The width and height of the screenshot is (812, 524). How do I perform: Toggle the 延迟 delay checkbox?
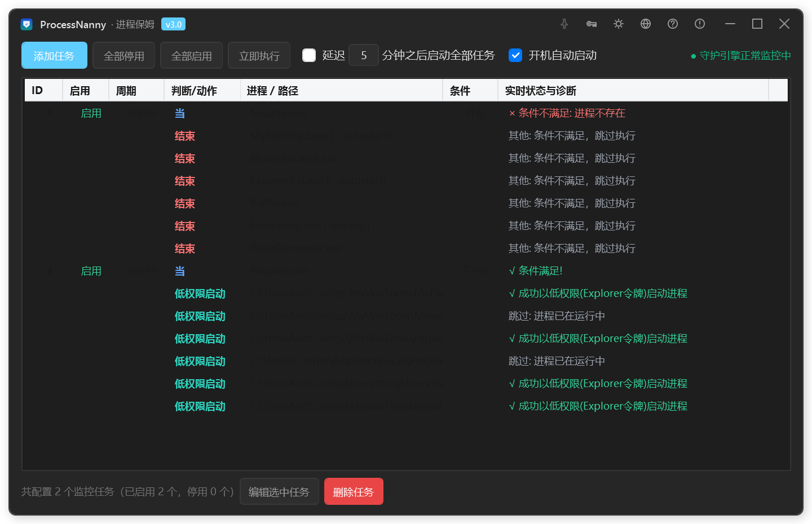[x=309, y=55]
